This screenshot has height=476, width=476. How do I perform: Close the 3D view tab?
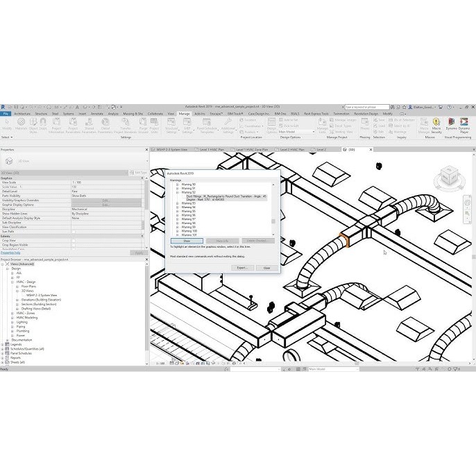coord(371,149)
